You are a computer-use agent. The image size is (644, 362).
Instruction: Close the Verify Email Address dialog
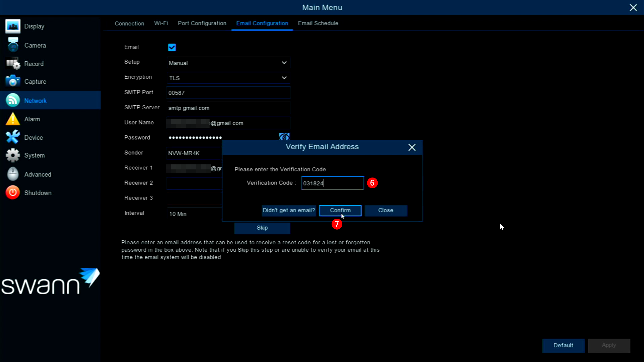pyautogui.click(x=412, y=147)
